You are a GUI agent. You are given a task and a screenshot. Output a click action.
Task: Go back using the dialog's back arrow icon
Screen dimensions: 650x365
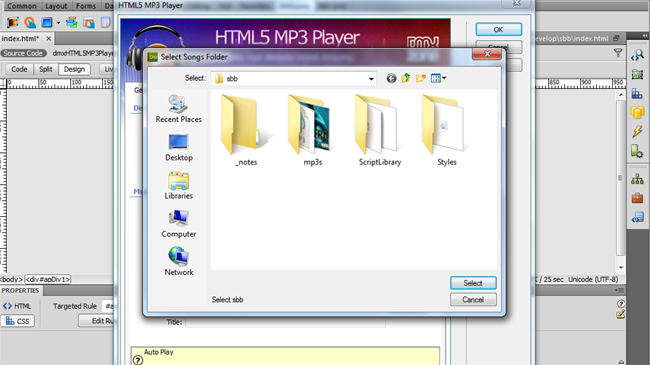pos(391,78)
